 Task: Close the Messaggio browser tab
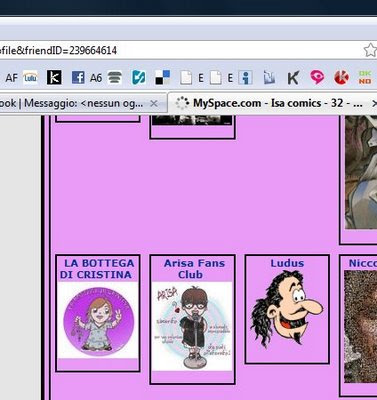154,104
